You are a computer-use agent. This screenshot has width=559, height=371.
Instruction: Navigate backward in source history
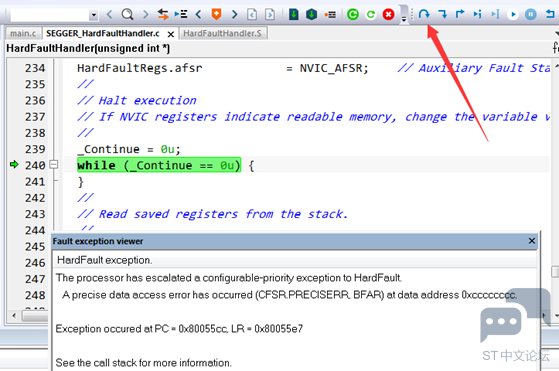pos(252,15)
